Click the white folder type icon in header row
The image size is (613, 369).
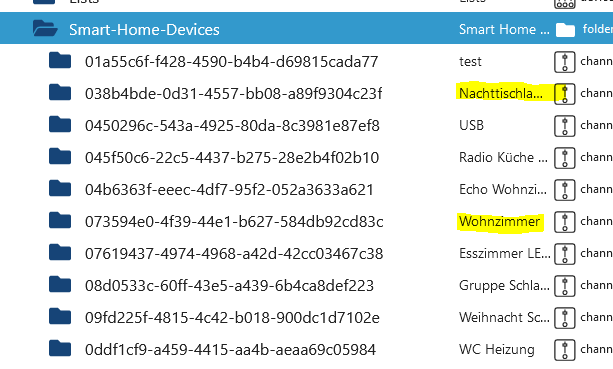565,30
